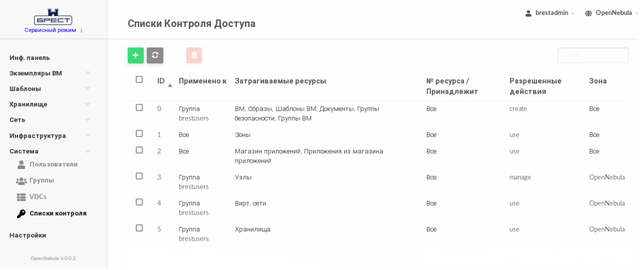Focus the Поиск search field
The height and width of the screenshot is (270, 644).
coord(597,56)
